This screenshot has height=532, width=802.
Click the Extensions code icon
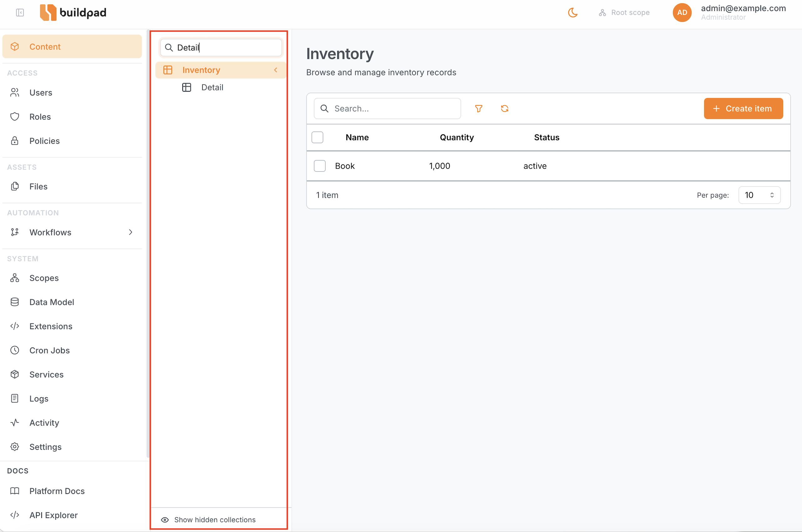pyautogui.click(x=15, y=326)
